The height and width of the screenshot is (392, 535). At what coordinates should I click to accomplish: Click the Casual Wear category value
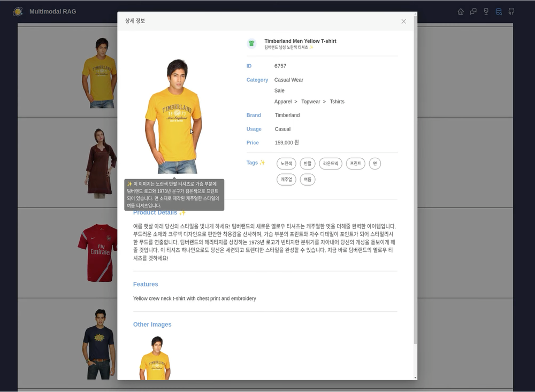(289, 80)
